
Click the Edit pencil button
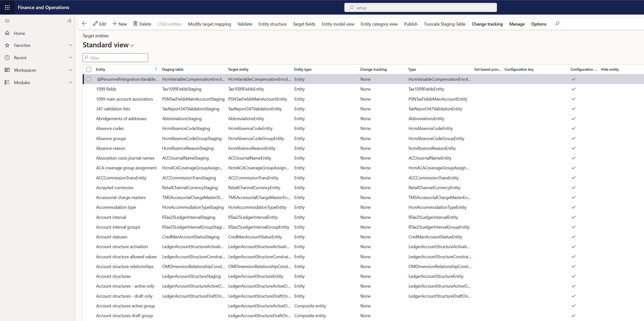click(99, 24)
